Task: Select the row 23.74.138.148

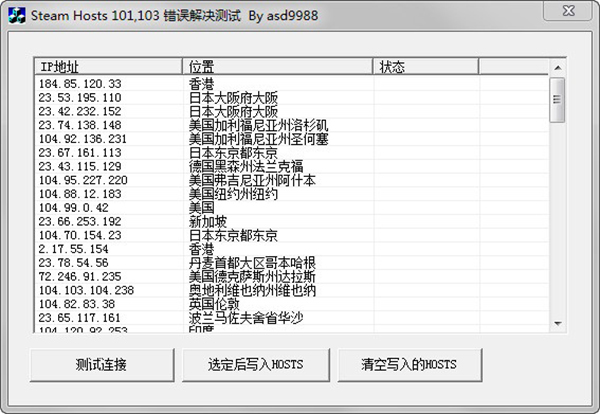Action: tap(292, 125)
